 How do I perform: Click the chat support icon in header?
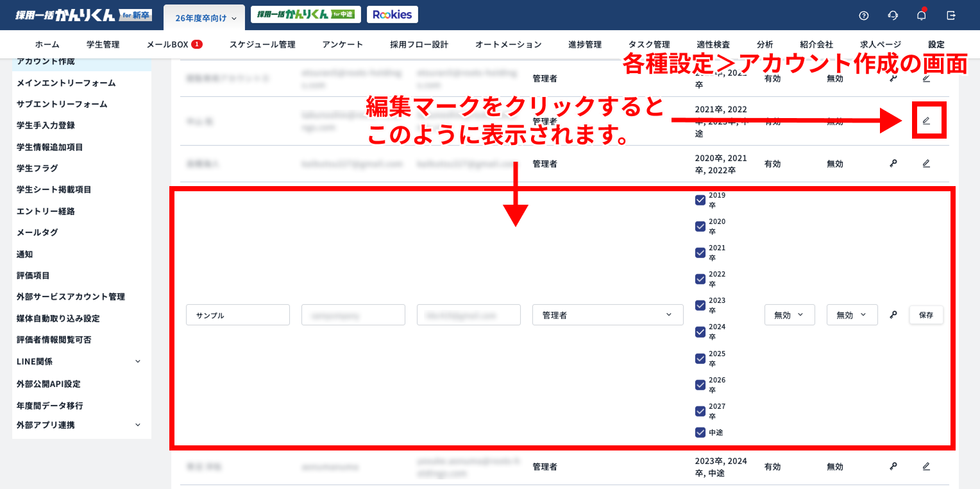point(893,15)
